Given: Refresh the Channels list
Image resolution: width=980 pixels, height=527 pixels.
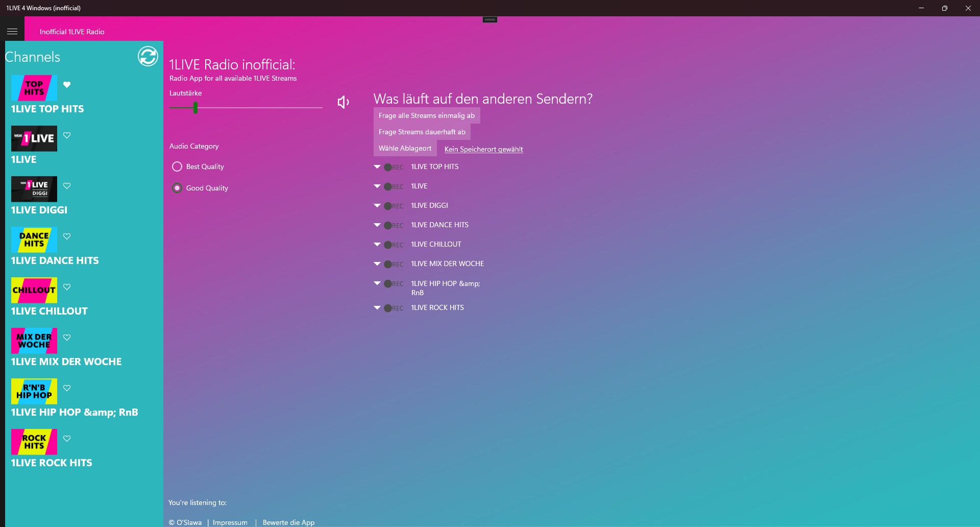Looking at the screenshot, I should (148, 56).
